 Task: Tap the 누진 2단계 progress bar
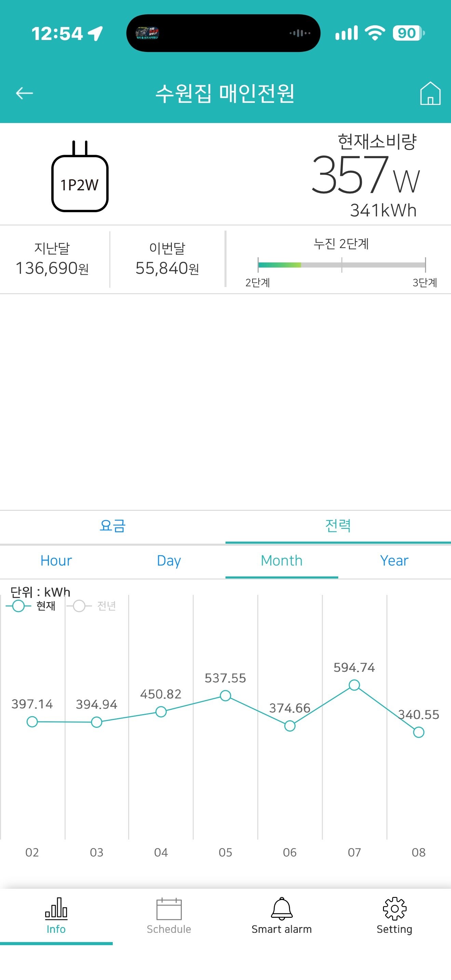341,265
